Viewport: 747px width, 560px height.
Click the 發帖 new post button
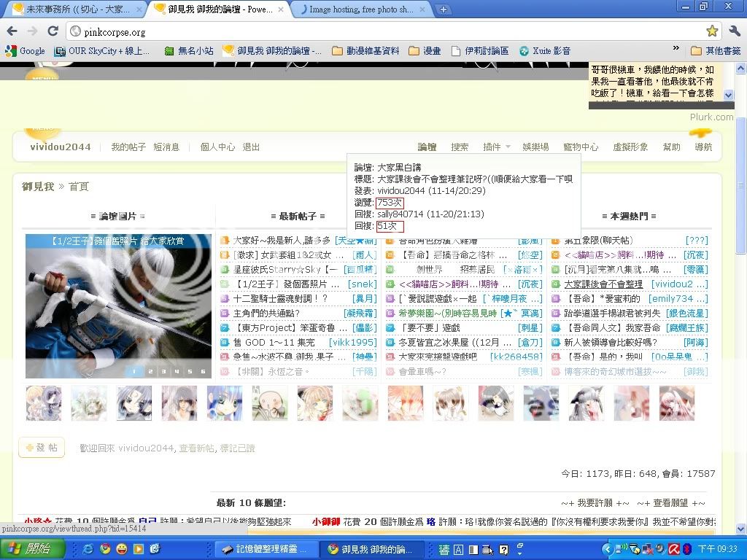click(42, 448)
